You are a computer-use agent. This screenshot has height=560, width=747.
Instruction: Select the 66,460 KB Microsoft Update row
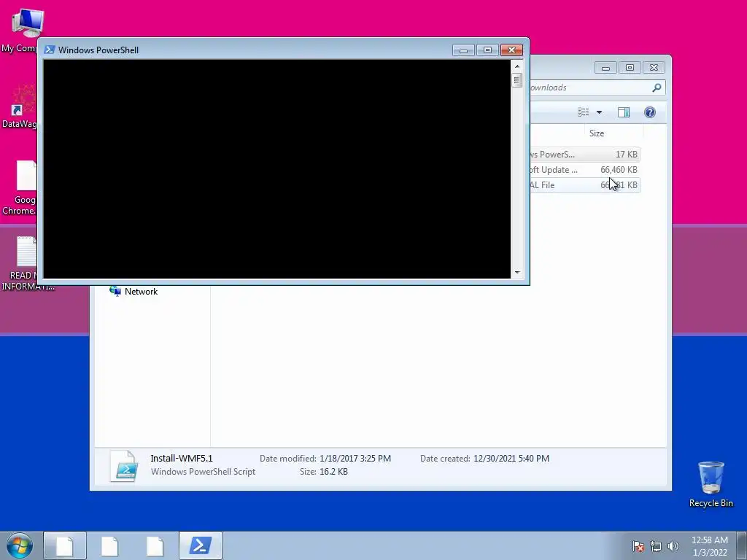click(584, 169)
